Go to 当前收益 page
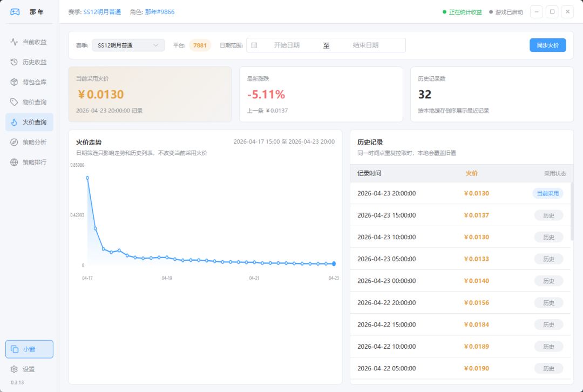 (29, 42)
